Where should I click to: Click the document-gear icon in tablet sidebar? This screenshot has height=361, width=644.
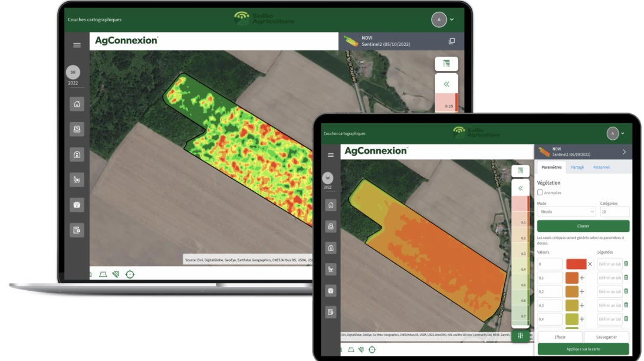click(331, 312)
